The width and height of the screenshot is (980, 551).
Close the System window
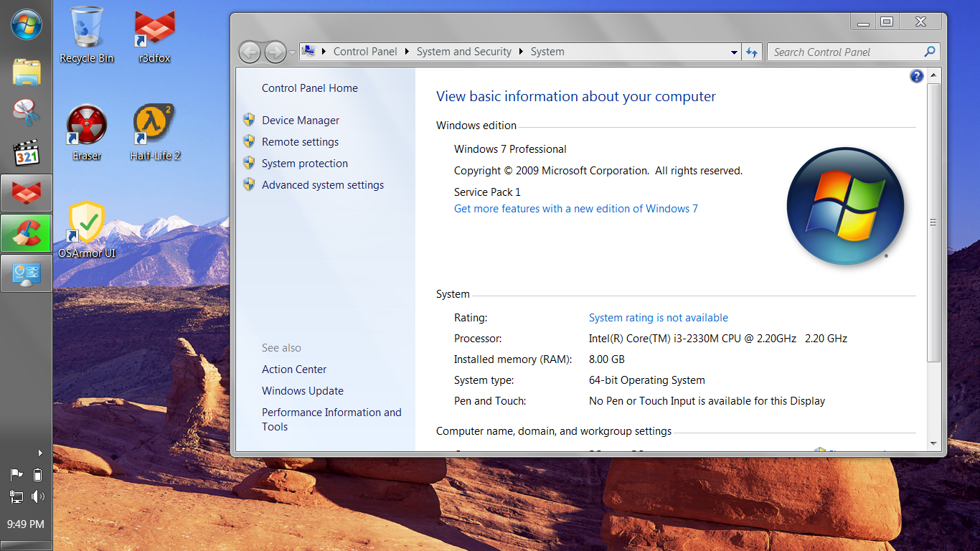[x=920, y=22]
